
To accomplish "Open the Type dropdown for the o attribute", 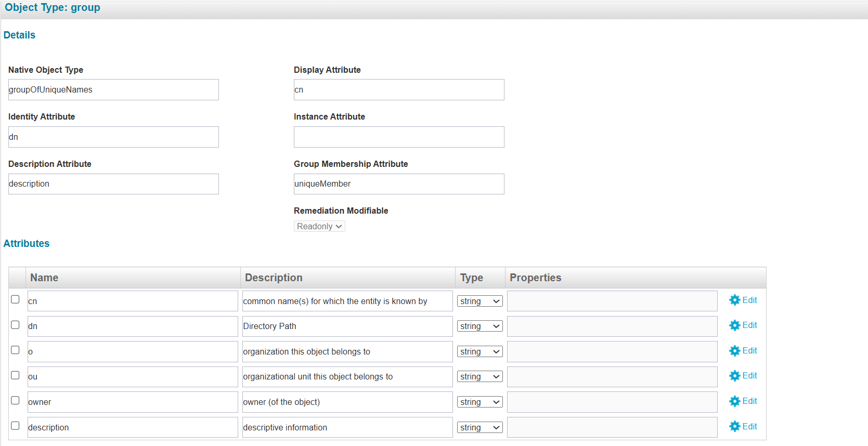I will tap(480, 352).
